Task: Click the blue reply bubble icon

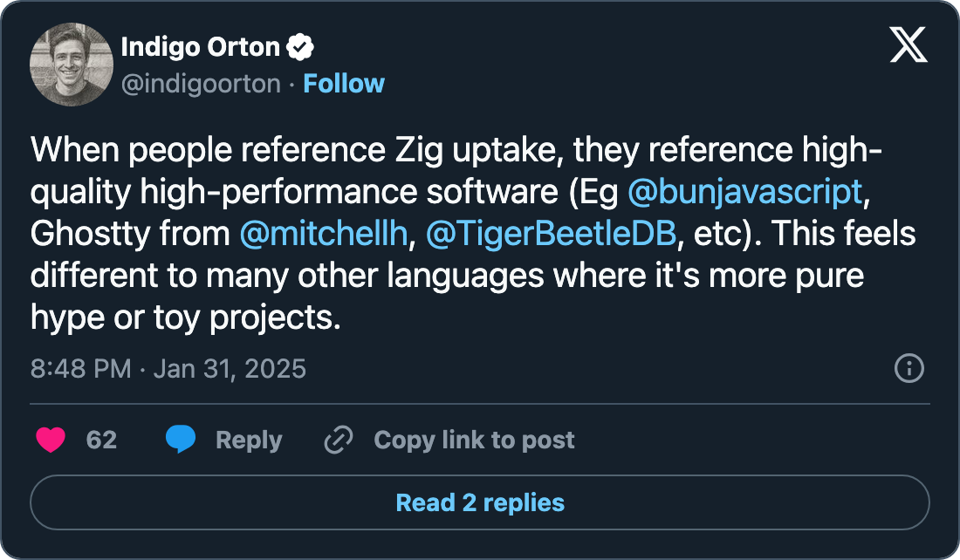Action: (x=181, y=440)
